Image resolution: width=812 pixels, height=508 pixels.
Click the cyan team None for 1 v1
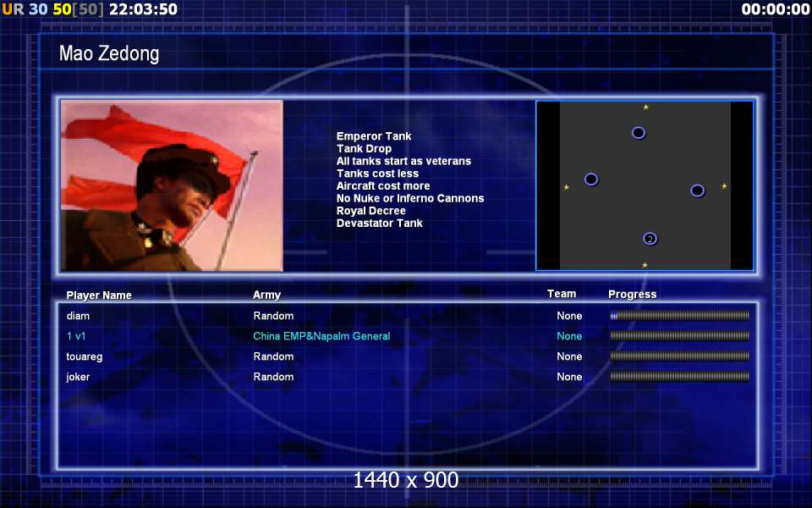(x=569, y=336)
